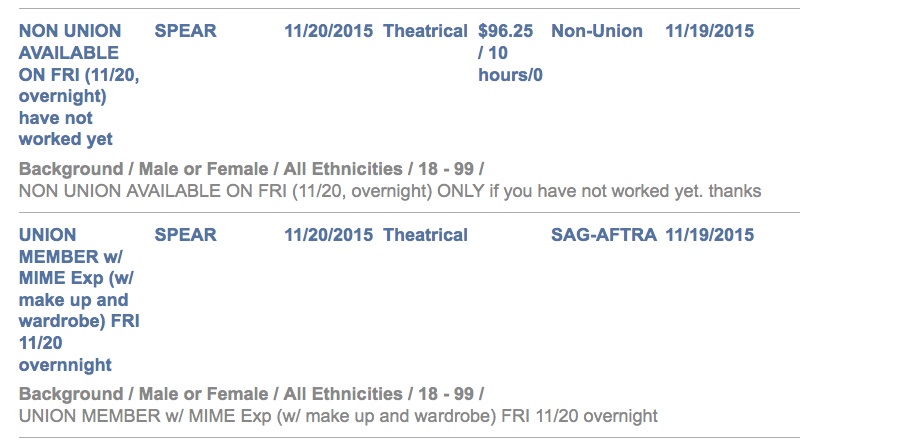Screen dimensions: 897x445
Task: Click the divider line above the Non-Union listing
Action: pyautogui.click(x=409, y=9)
